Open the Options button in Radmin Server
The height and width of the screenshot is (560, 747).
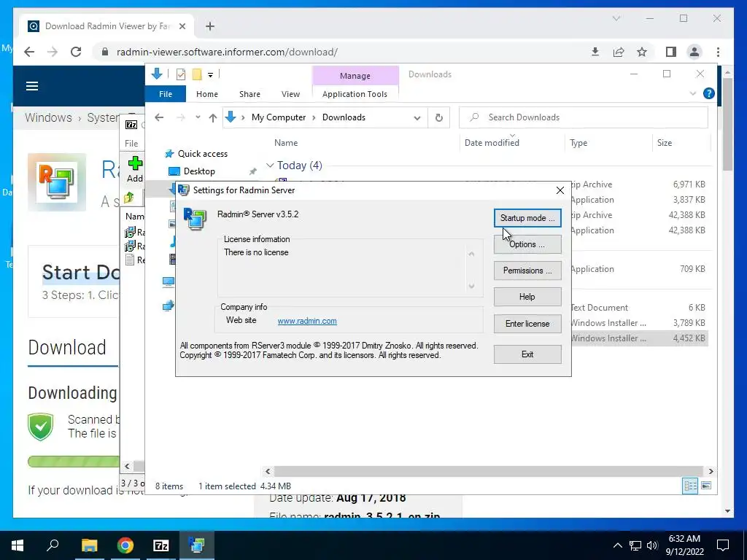pos(527,244)
